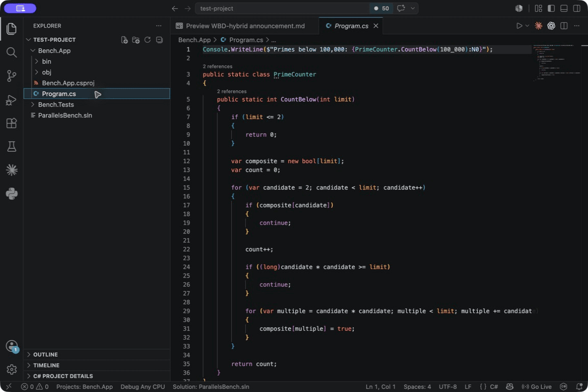
Task: Open ParallelsBench.sln file
Action: click(65, 115)
